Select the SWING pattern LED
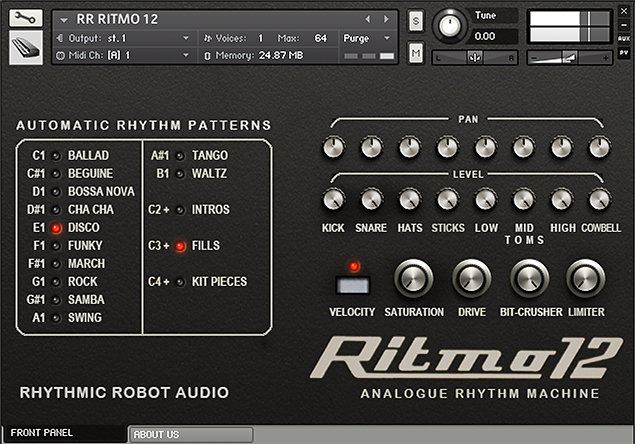The height and width of the screenshot is (444, 635). [x=56, y=318]
